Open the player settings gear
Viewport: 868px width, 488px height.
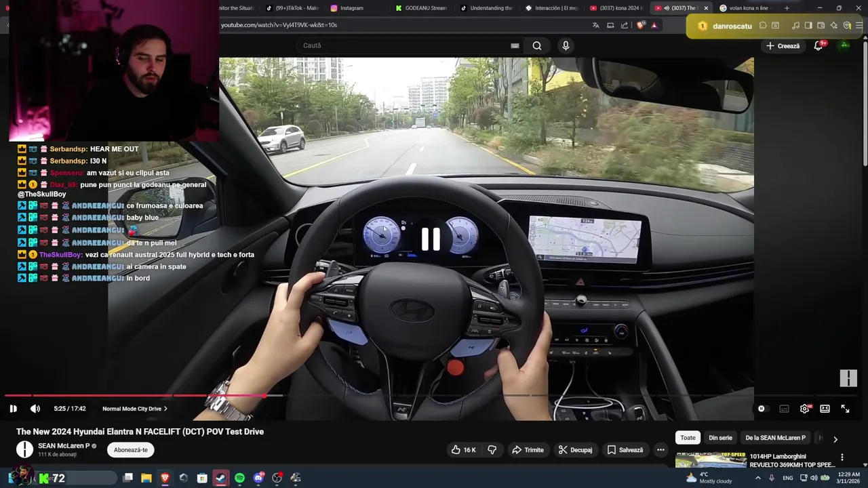coord(805,409)
